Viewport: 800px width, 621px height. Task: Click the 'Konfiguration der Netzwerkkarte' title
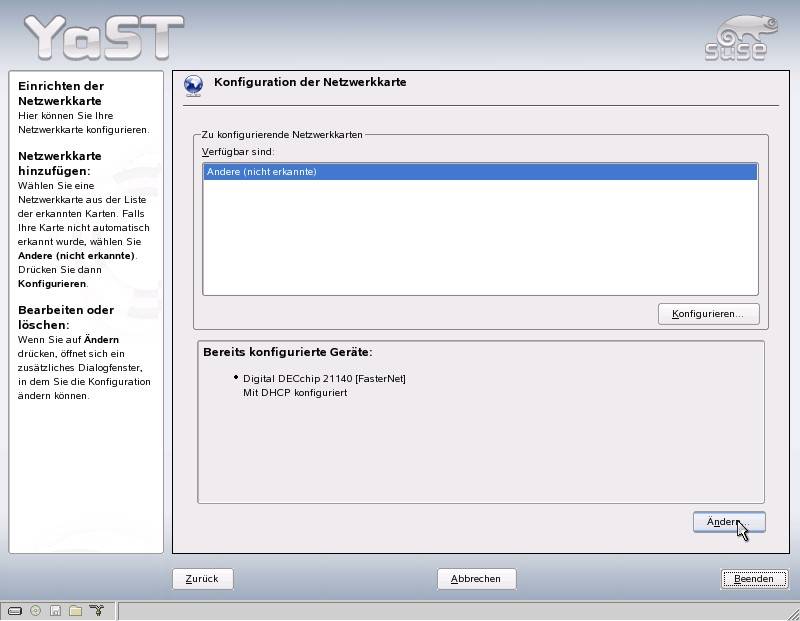point(310,82)
